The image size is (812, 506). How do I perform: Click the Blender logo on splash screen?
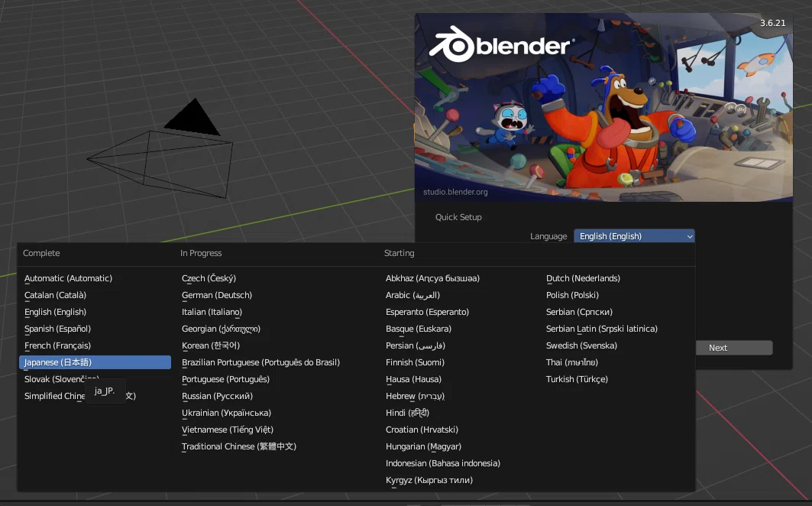[501, 44]
